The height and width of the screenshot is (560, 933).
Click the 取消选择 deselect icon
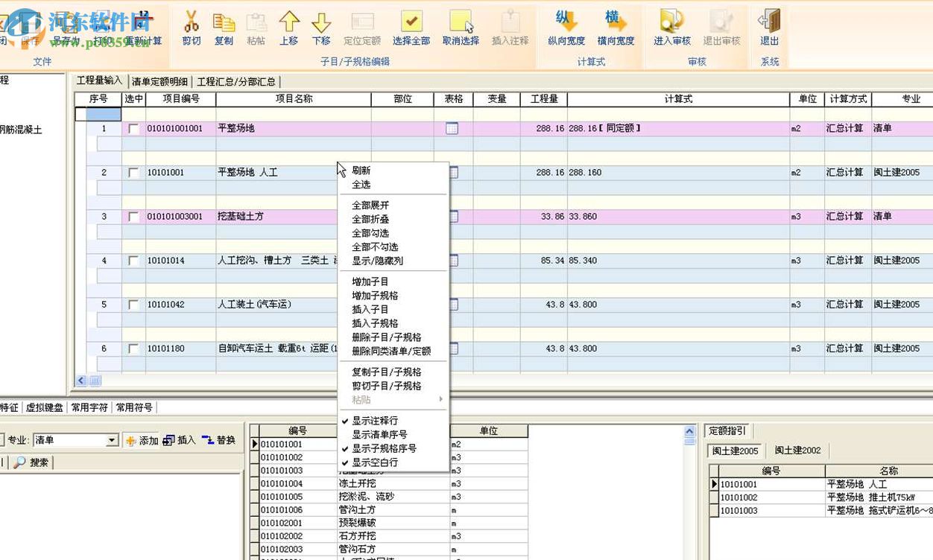461,28
